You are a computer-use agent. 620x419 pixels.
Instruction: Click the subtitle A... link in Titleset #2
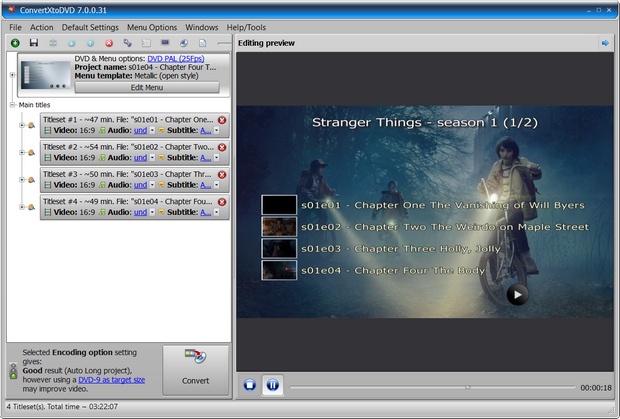pos(206,158)
